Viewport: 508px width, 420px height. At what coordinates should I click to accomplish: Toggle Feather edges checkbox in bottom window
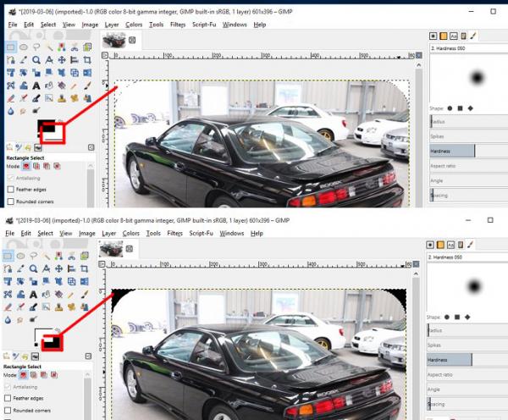(8, 398)
